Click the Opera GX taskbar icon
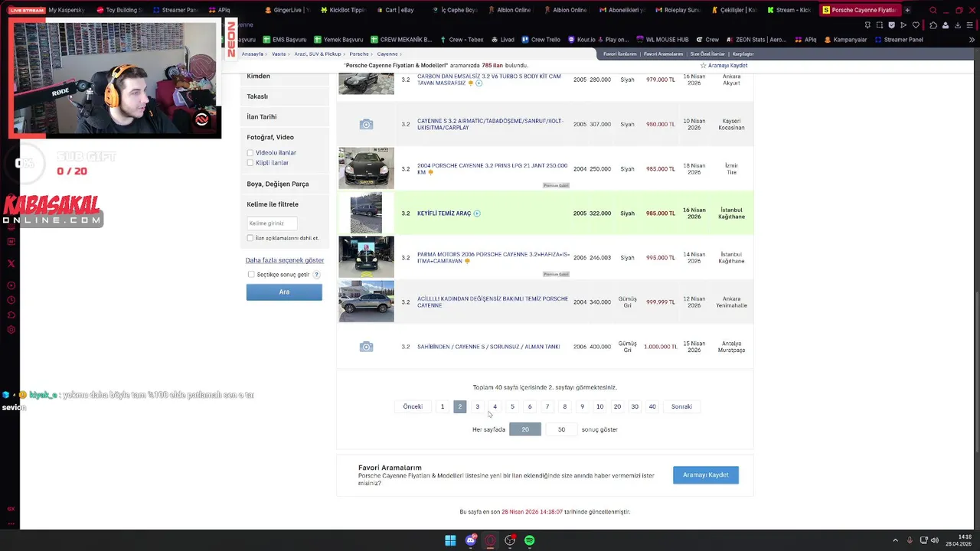Image resolution: width=980 pixels, height=551 pixels. (x=490, y=541)
